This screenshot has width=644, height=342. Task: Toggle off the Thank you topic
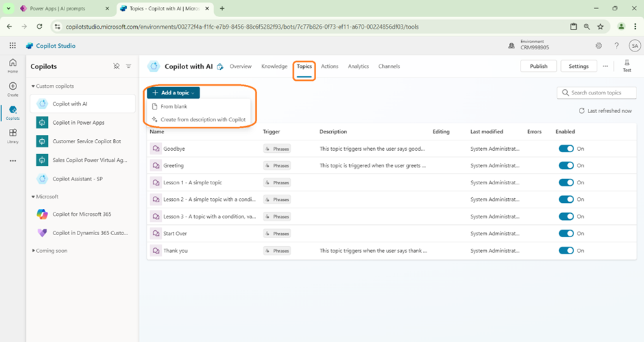click(566, 251)
